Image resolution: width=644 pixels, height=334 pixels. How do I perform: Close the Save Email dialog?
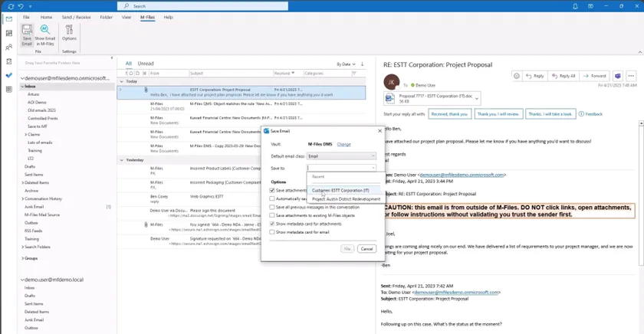coord(379,131)
